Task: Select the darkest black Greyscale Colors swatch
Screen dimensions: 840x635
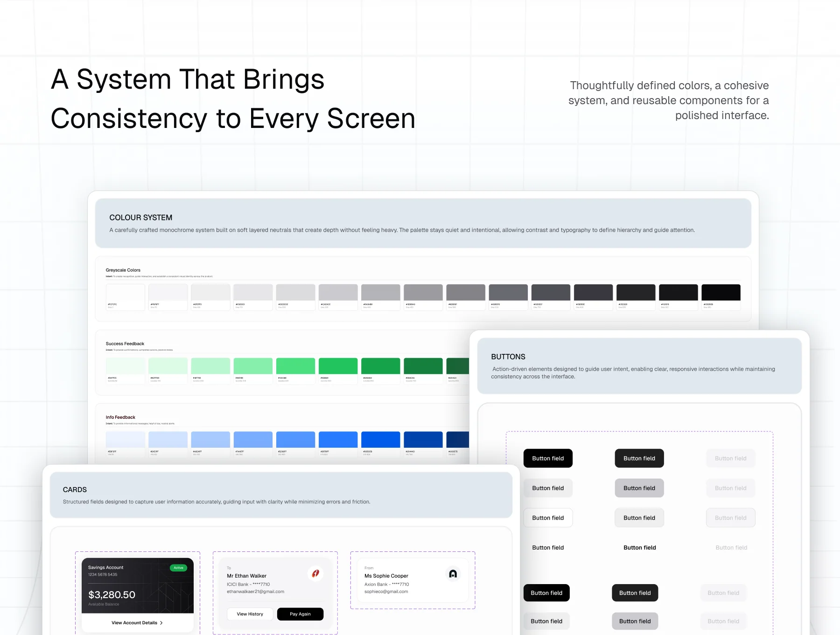Action: tap(721, 297)
